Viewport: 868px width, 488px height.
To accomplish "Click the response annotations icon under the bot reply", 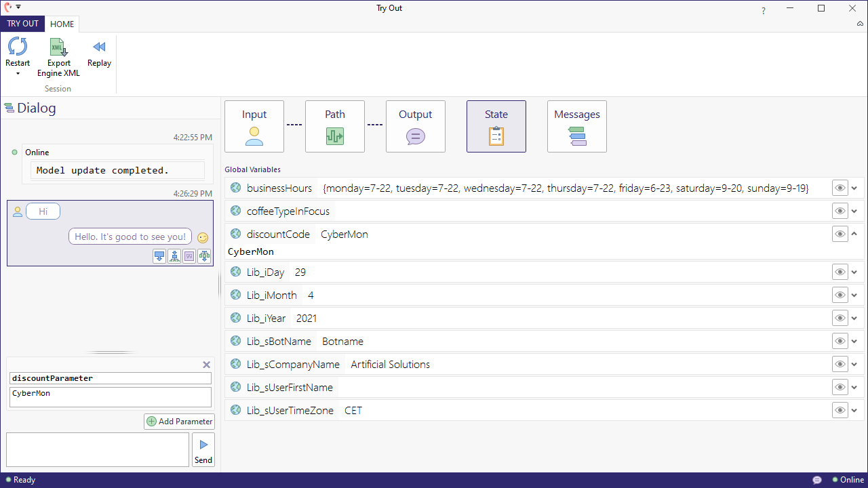I will click(x=189, y=256).
